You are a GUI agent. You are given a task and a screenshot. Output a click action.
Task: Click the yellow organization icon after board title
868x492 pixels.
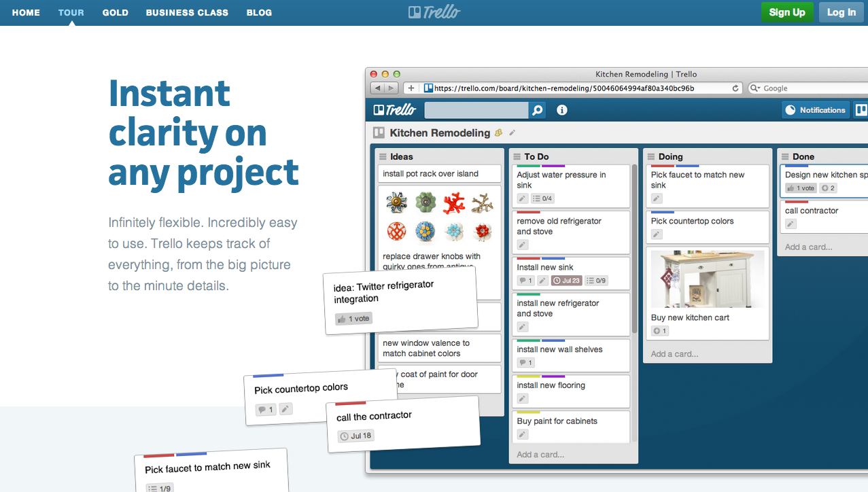point(498,133)
